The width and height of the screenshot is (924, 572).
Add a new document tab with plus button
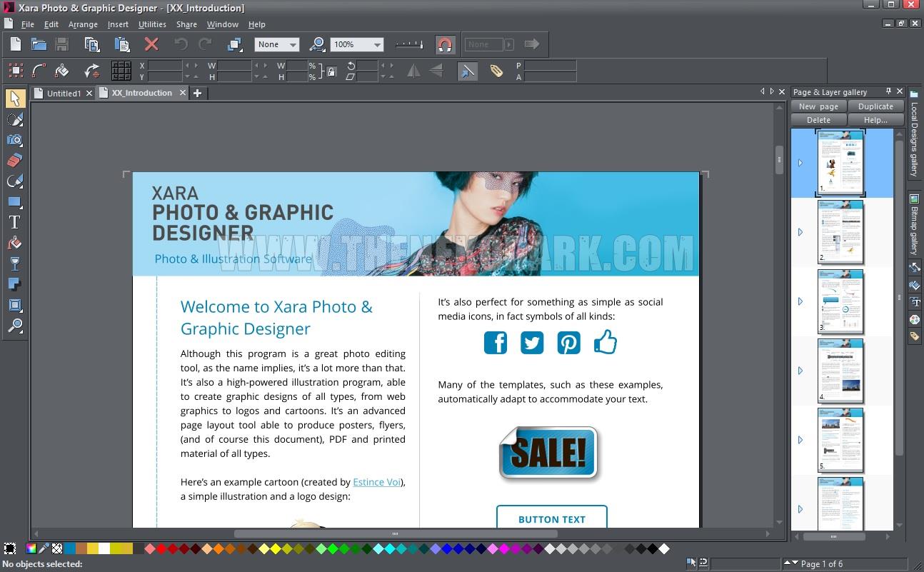coord(198,93)
